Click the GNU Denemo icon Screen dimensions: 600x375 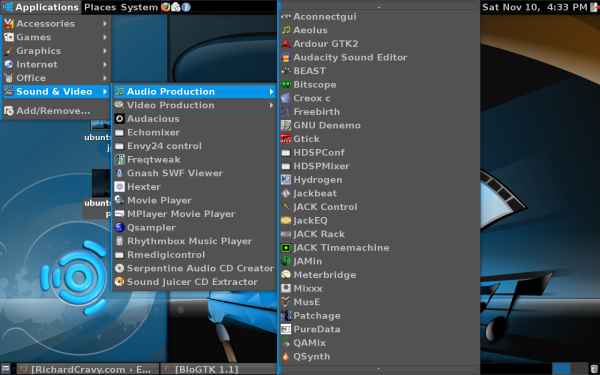click(x=286, y=125)
